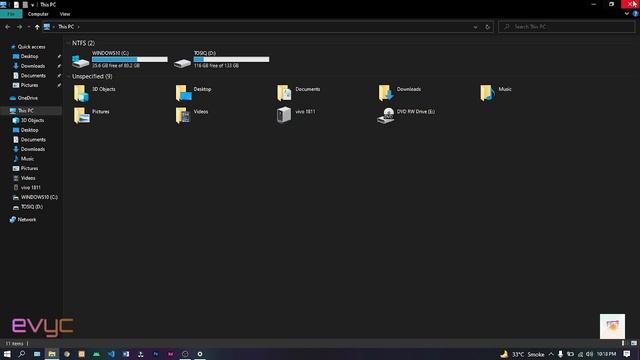640x360 pixels.
Task: Collapse the Unspecified (9) group
Action: pyautogui.click(x=68, y=76)
